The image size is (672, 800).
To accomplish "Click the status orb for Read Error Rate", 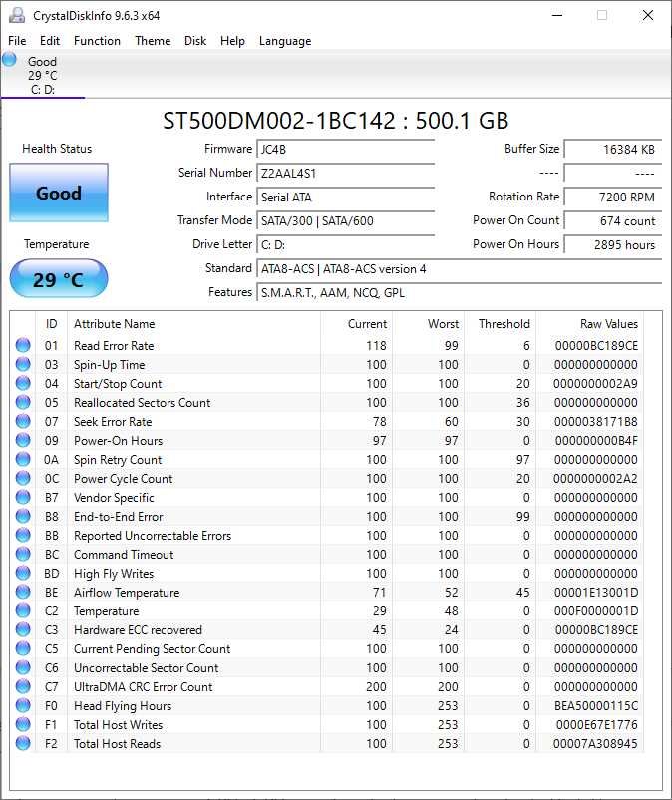I will (23, 345).
